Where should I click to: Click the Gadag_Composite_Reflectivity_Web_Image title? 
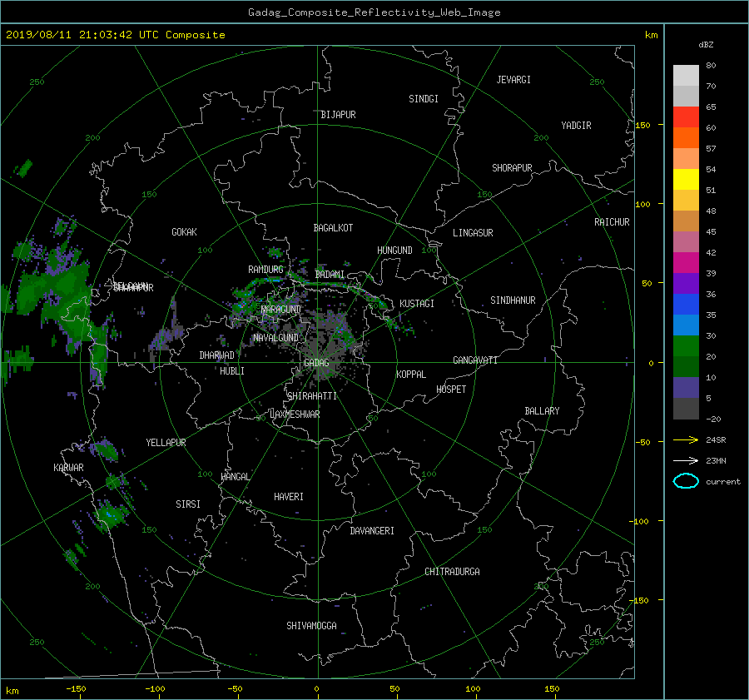click(374, 12)
